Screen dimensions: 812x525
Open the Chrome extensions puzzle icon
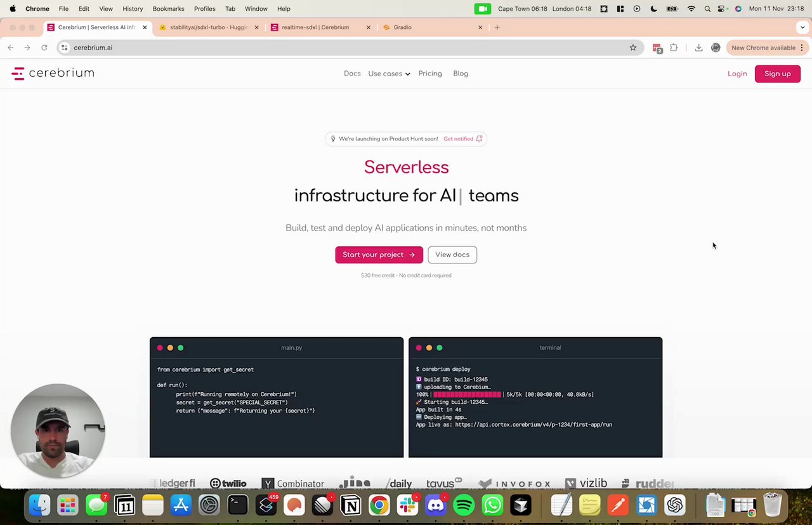[674, 48]
